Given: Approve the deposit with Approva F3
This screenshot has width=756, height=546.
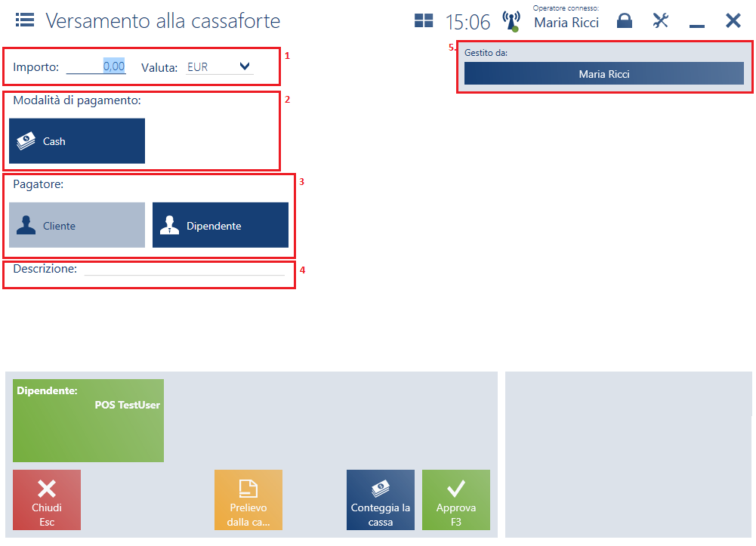Looking at the screenshot, I should (x=455, y=499).
